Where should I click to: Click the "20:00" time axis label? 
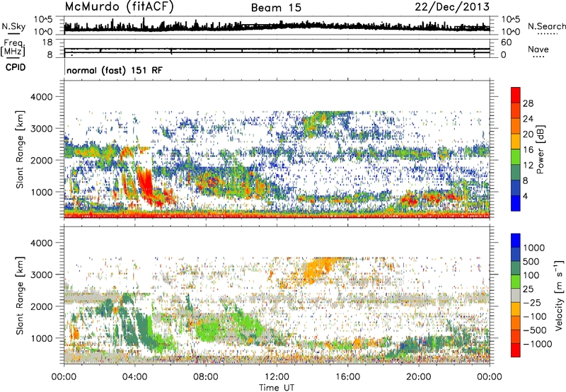419,377
